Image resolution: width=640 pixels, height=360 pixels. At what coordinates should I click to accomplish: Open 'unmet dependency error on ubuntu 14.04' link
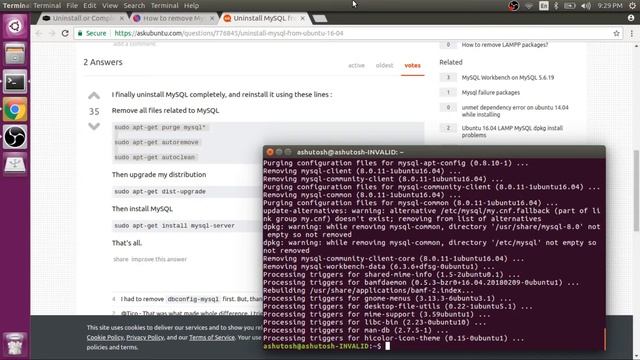pyautogui.click(x=515, y=111)
